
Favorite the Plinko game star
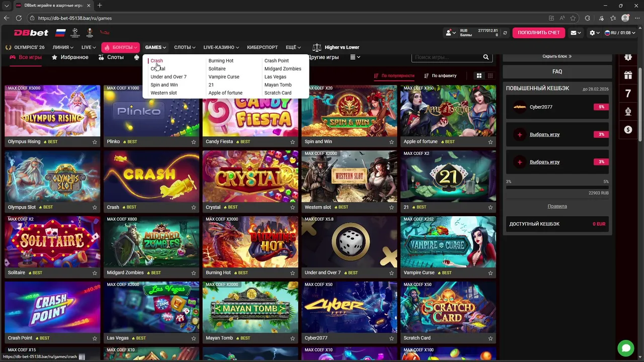click(194, 142)
